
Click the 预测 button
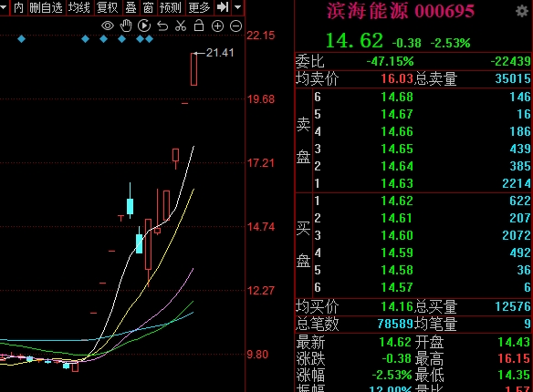pos(171,7)
